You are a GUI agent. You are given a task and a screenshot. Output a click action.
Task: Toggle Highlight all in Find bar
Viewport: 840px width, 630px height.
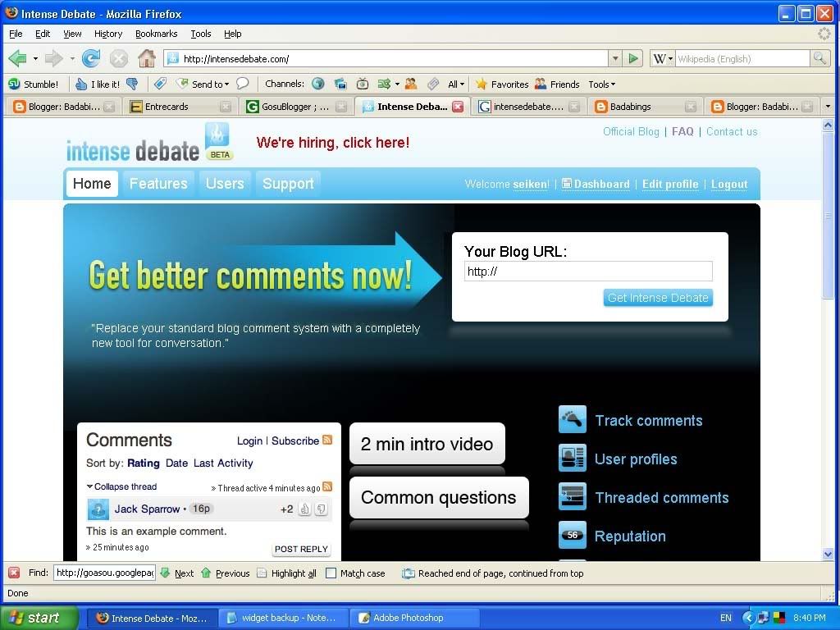pyautogui.click(x=286, y=573)
